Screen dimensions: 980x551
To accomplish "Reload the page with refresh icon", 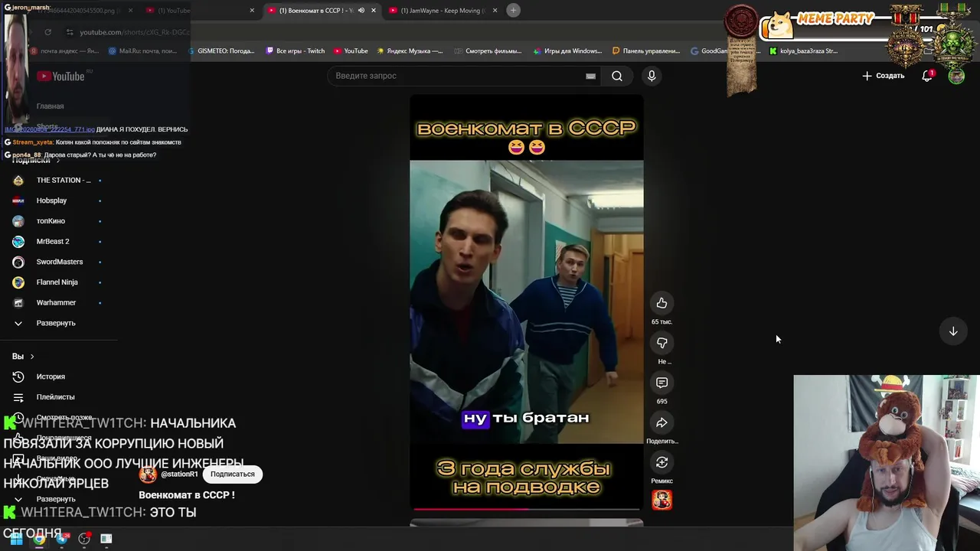I will pyautogui.click(x=47, y=32).
